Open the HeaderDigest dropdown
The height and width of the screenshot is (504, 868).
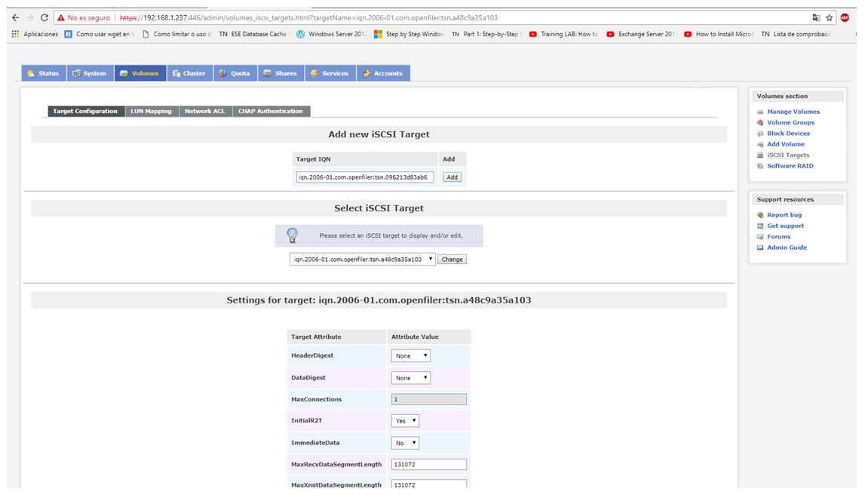pos(411,355)
